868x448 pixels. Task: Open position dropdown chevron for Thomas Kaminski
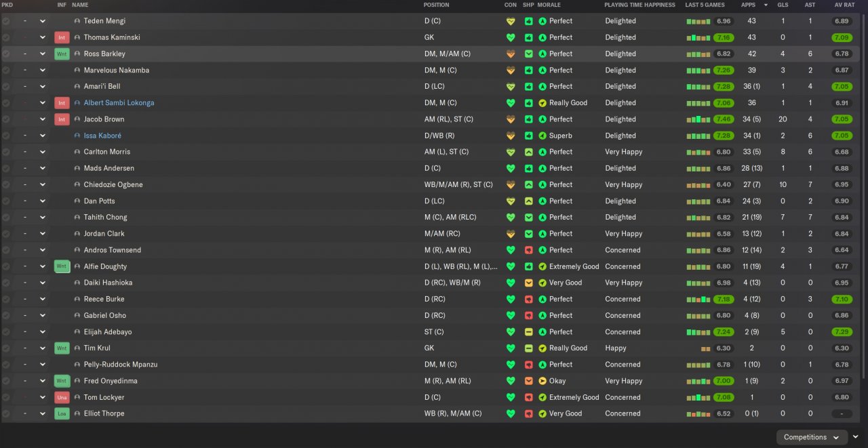coord(42,37)
